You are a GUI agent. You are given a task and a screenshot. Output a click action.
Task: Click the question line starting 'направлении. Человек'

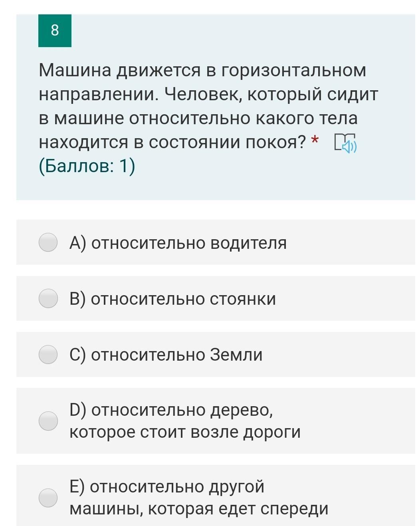pos(208,94)
